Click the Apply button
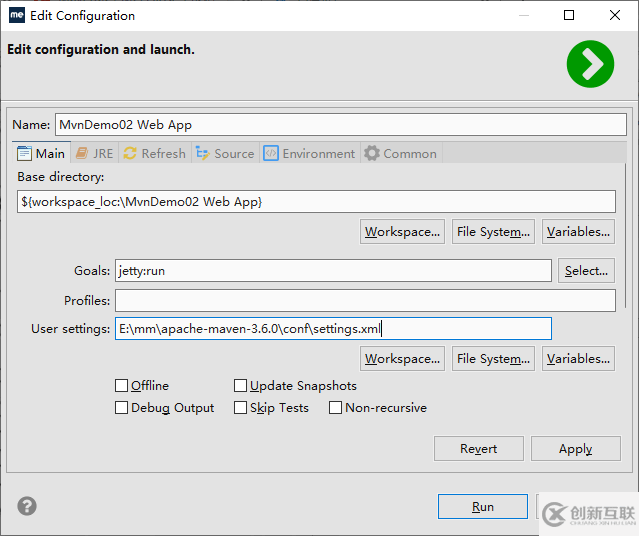The width and height of the screenshot is (639, 536). pos(575,449)
